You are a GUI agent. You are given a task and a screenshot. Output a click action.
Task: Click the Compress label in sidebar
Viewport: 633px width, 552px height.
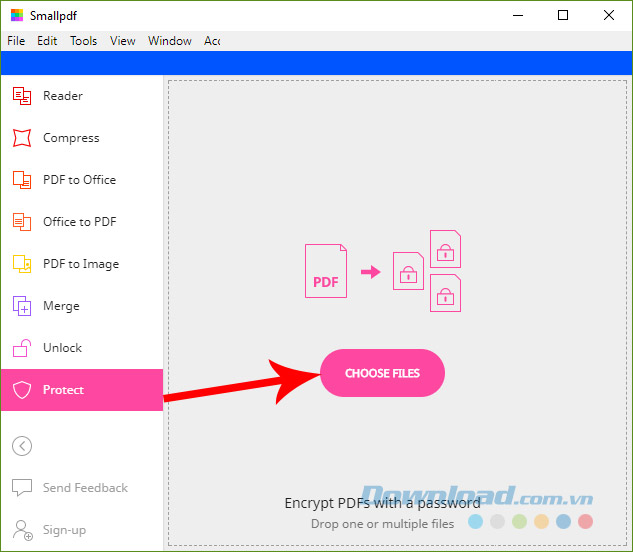[71, 138]
